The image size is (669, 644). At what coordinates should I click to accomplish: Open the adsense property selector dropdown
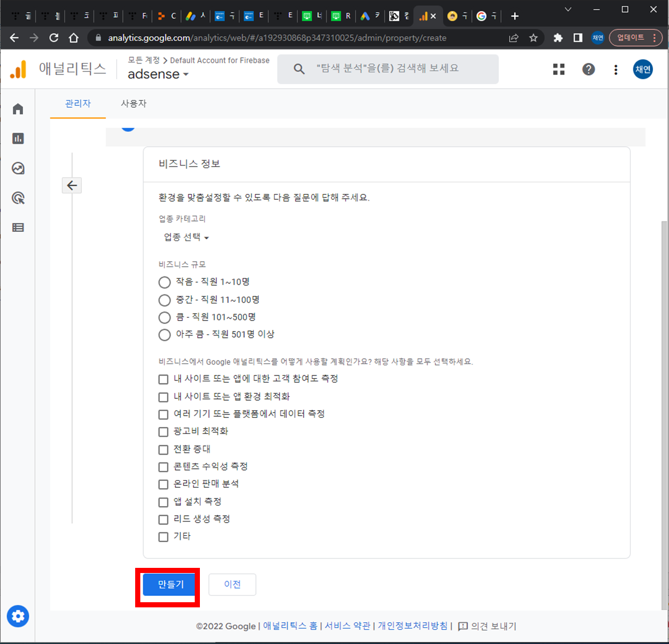[158, 74]
